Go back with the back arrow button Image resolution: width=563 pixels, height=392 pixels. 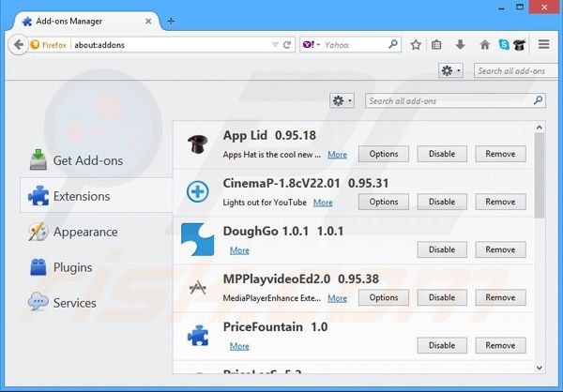click(x=18, y=45)
